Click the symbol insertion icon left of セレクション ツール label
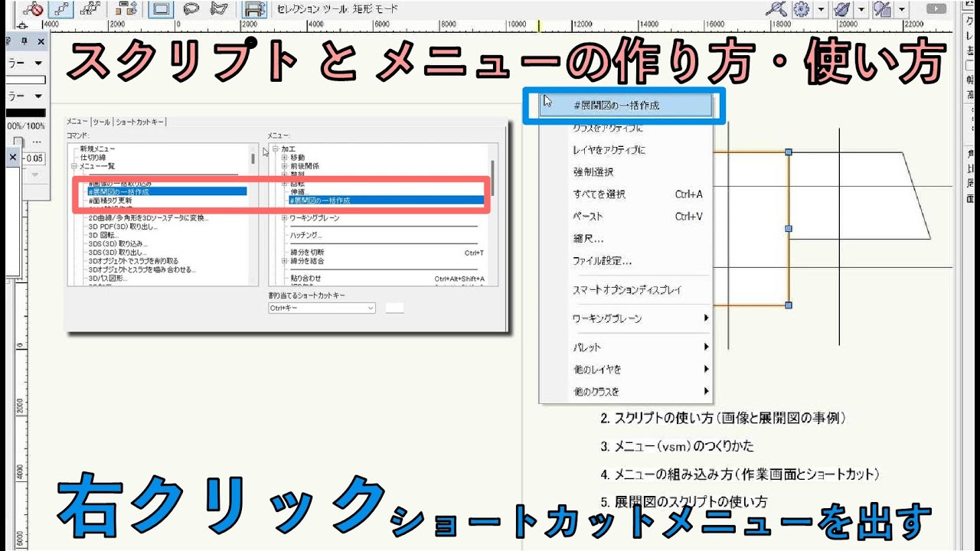 pyautogui.click(x=253, y=9)
